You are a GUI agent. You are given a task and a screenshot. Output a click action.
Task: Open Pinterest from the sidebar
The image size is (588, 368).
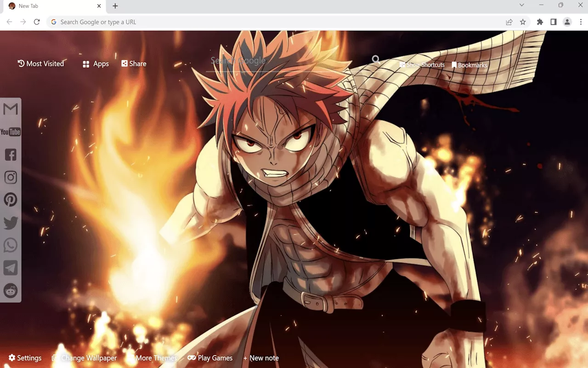pyautogui.click(x=11, y=200)
